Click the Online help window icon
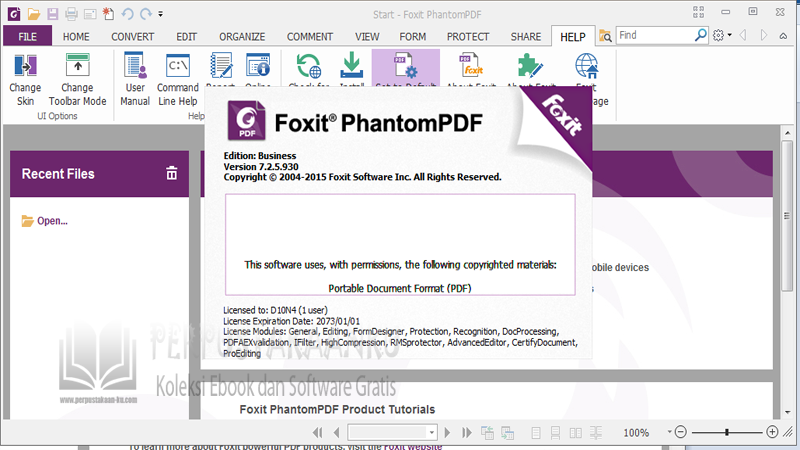Image resolution: width=800 pixels, height=450 pixels. tap(258, 66)
